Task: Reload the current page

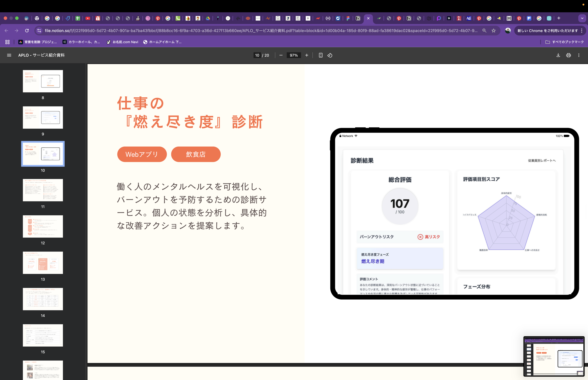Action: coord(27,31)
